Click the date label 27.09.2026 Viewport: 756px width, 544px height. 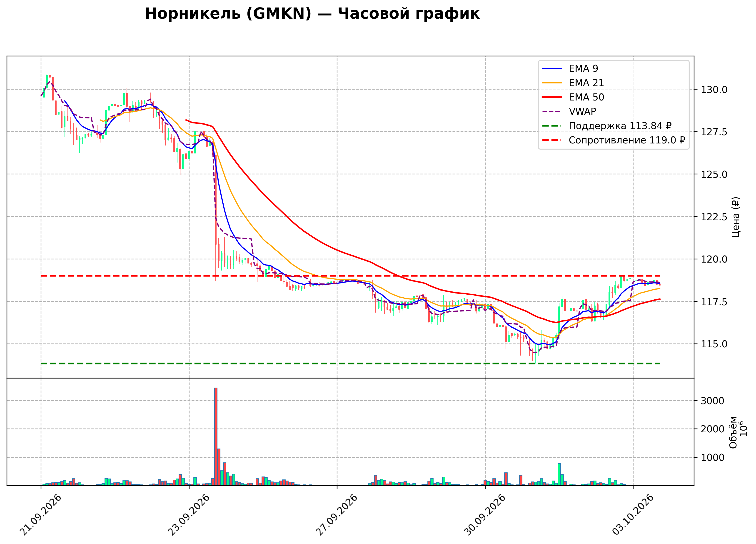(337, 515)
